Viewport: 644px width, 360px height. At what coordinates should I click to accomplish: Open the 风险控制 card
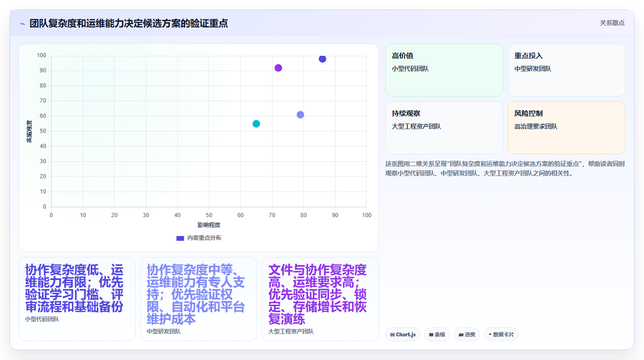pyautogui.click(x=567, y=128)
